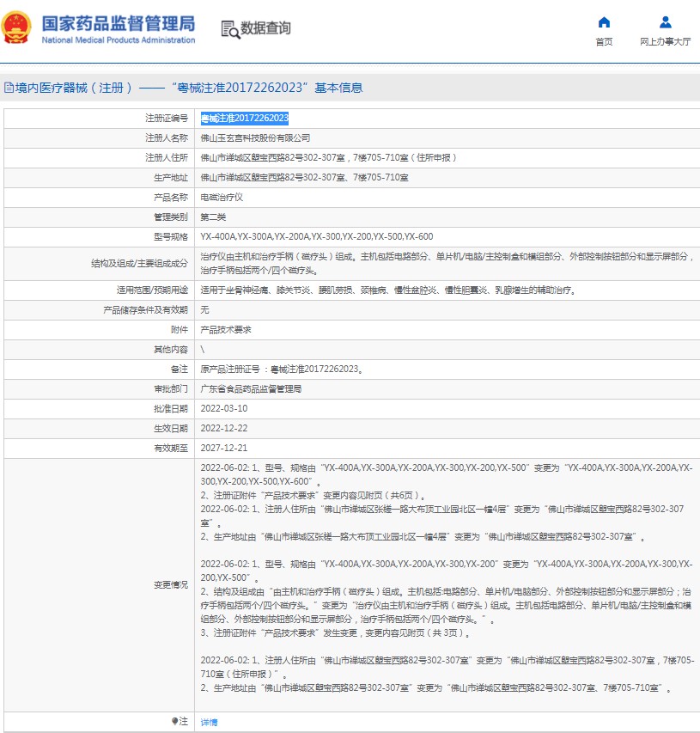
Task: Click the 产品储存条件及有效期 label
Action: click(x=145, y=310)
